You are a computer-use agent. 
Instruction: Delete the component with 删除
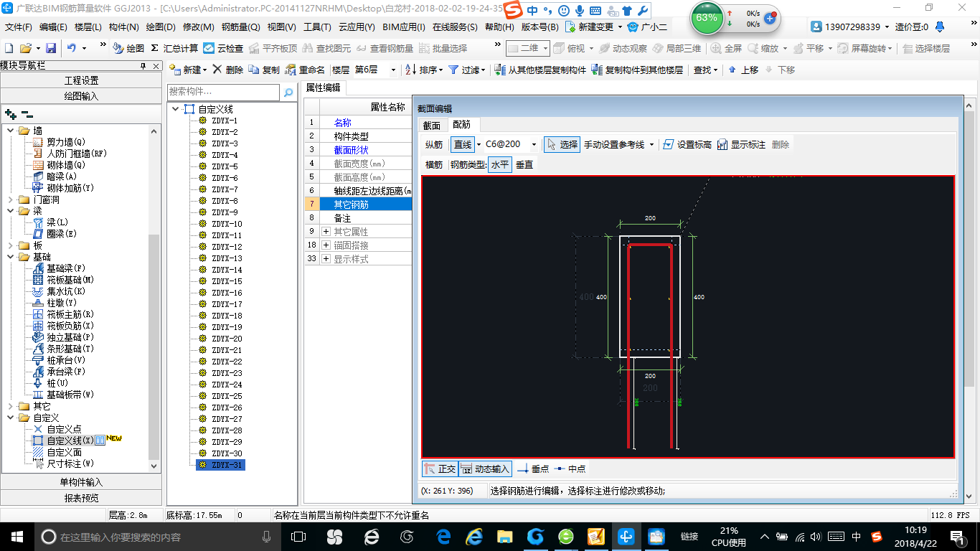(x=228, y=70)
